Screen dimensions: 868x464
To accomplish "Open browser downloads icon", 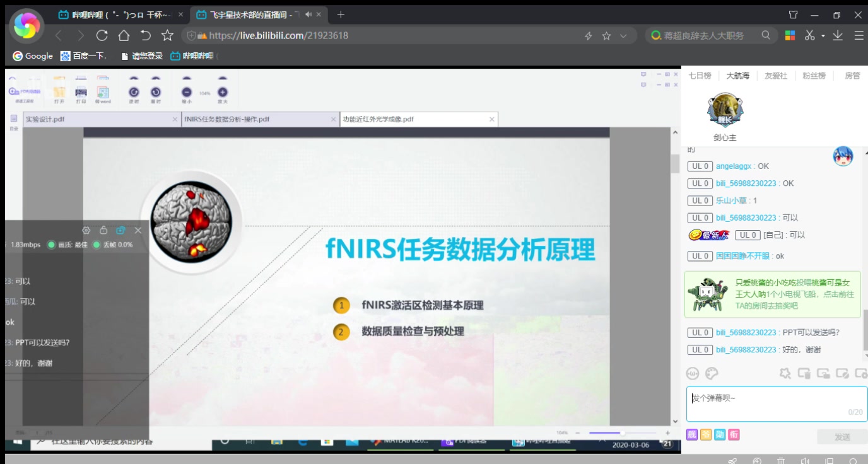I will point(838,36).
